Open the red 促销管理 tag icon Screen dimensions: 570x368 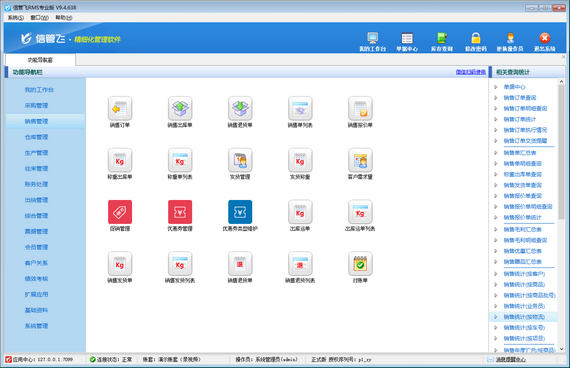[120, 212]
